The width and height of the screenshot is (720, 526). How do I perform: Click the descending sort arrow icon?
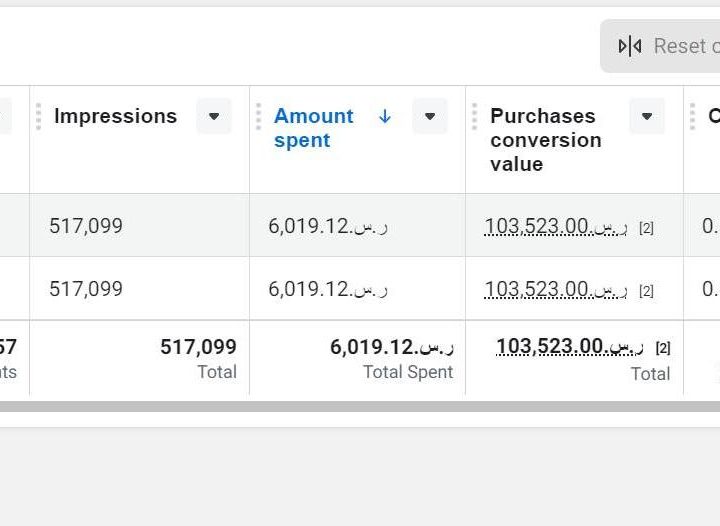tap(385, 117)
